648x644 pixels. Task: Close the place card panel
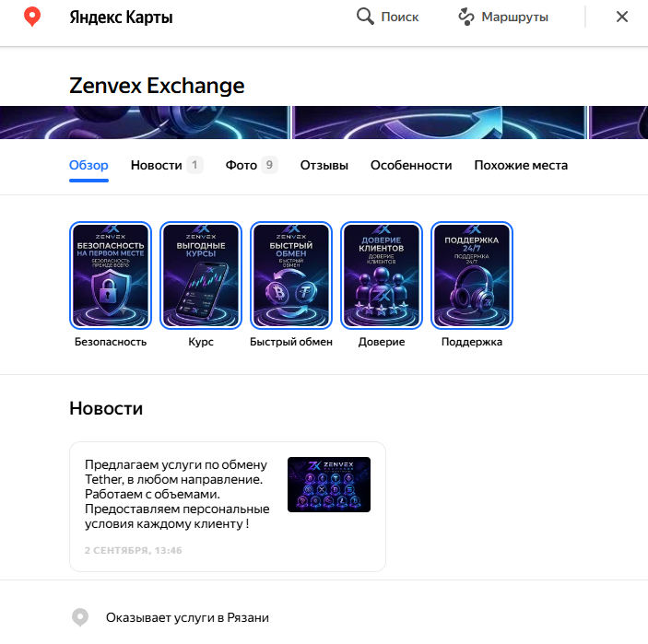point(622,17)
